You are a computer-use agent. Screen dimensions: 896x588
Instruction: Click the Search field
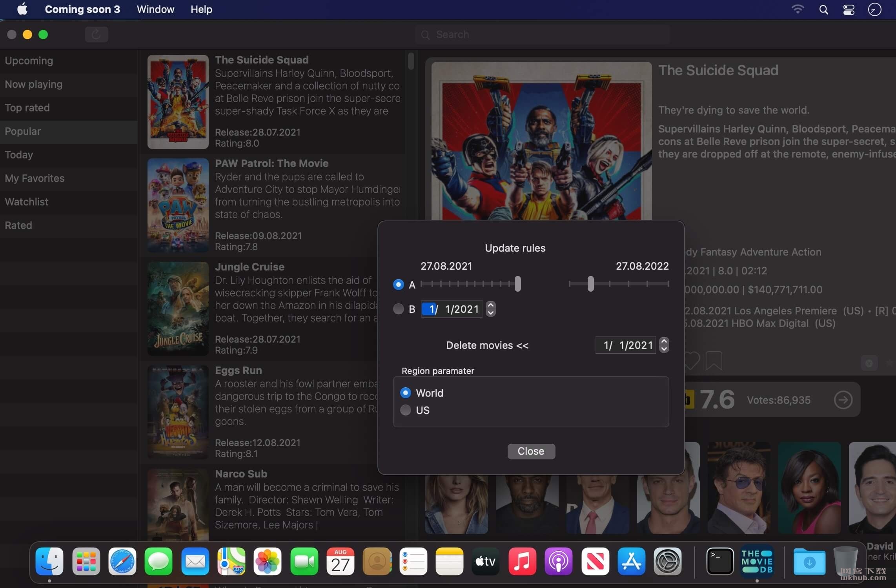[543, 34]
